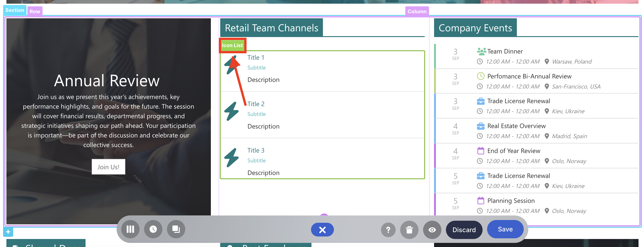
Task: Click the green color bar beside the September 3 review event
Action: click(x=435, y=81)
